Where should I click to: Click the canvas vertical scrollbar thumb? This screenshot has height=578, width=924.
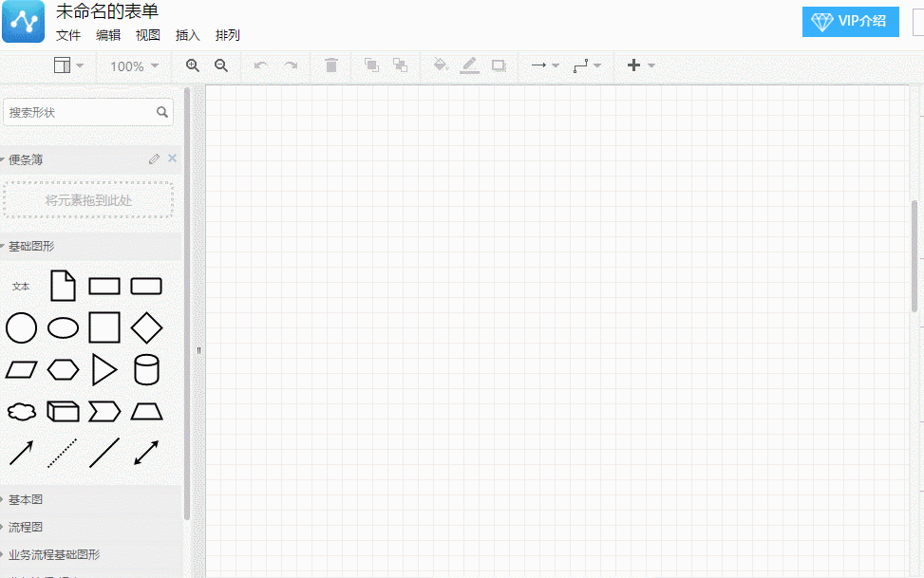[915, 256]
